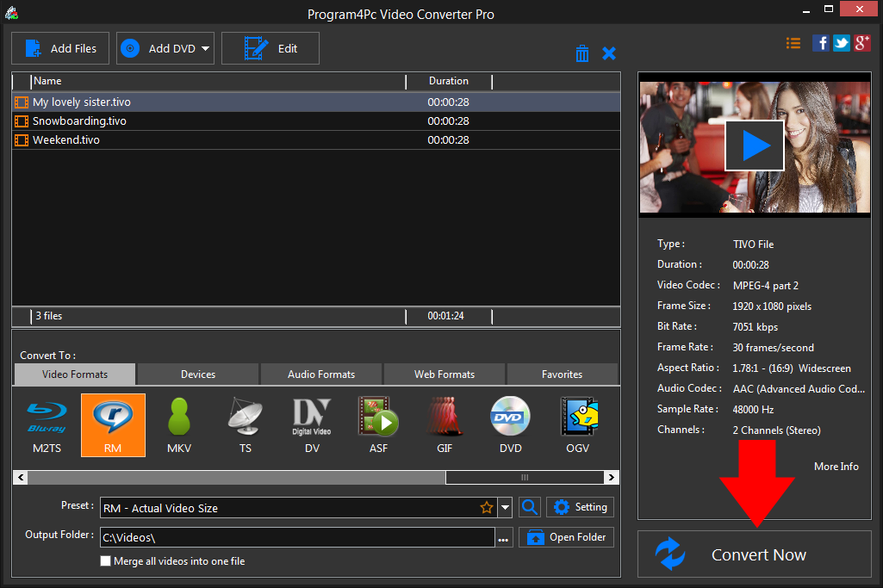Open the Web Formats tab
This screenshot has height=588, width=883.
point(445,374)
